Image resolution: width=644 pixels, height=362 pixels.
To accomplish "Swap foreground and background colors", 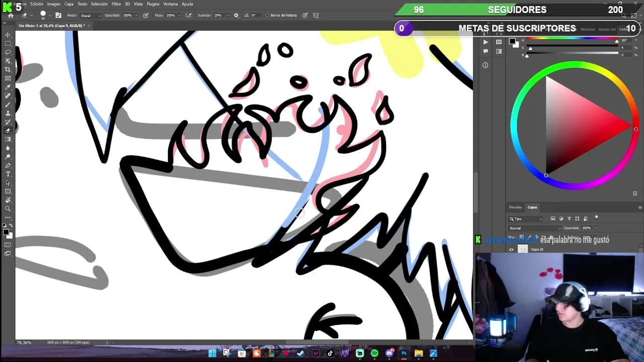I will [12, 225].
